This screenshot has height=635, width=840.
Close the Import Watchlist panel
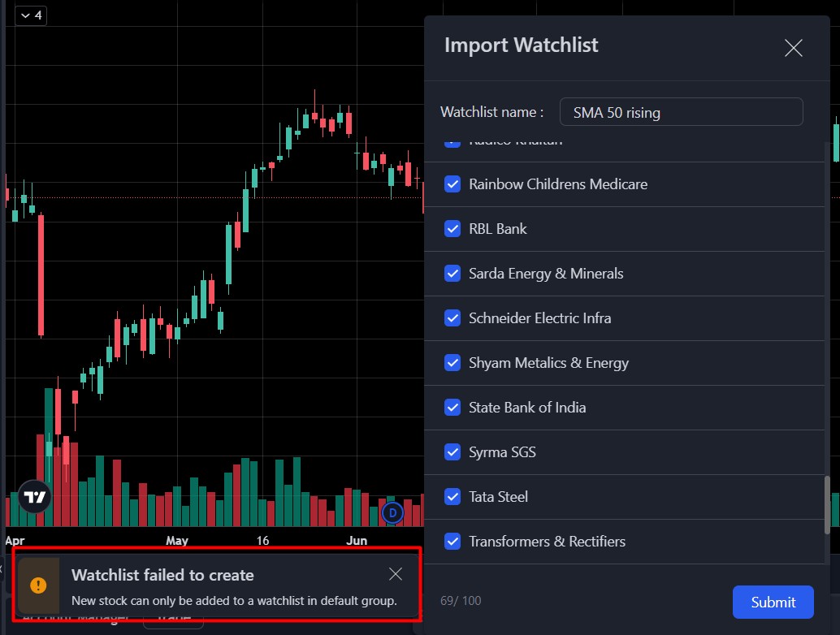(793, 48)
